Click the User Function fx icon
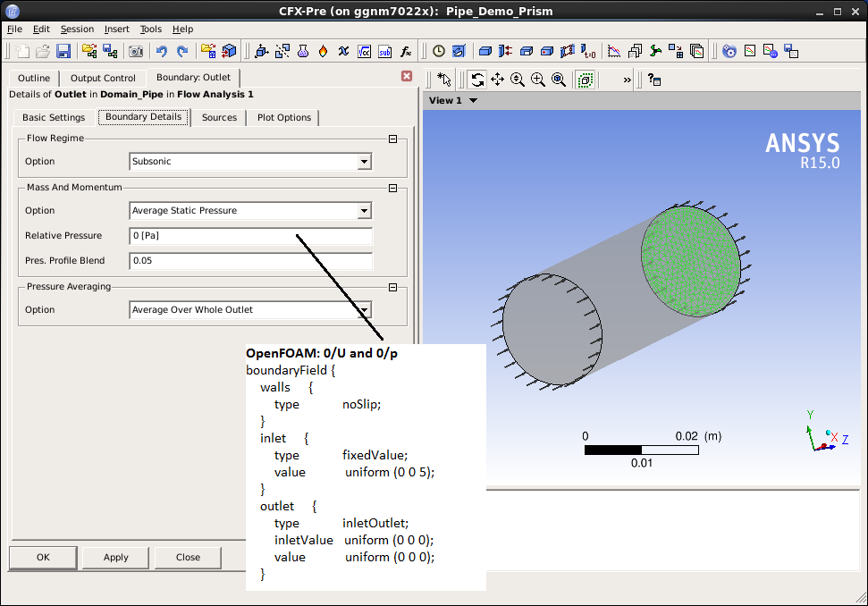868x606 pixels. pos(406,52)
